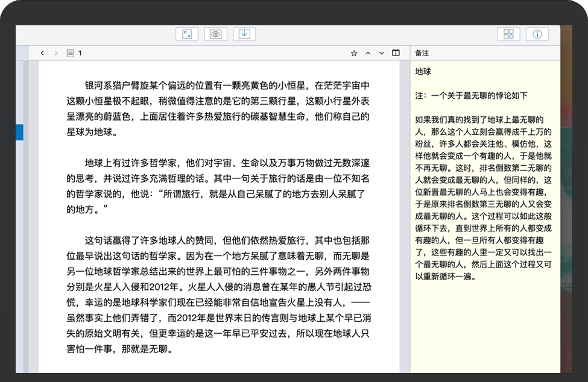The height and width of the screenshot is (382, 588).
Task: Toggle the split editor view icon
Action: (x=396, y=53)
